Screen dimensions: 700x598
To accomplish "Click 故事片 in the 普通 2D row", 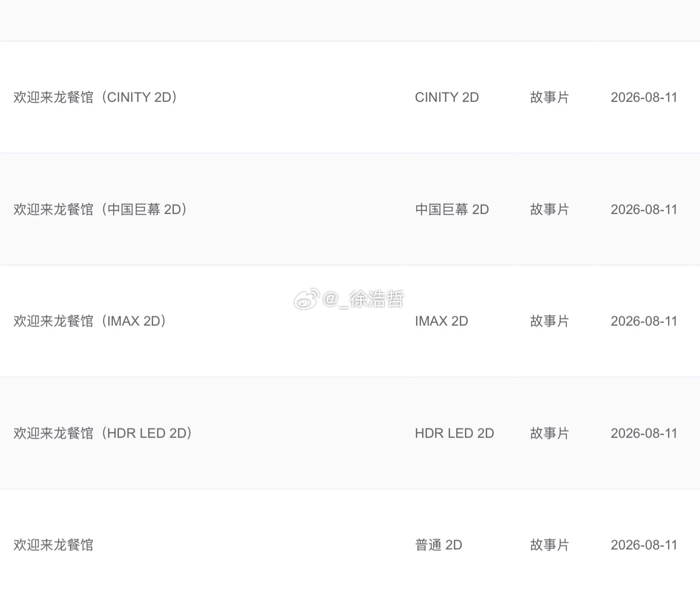I will 550,545.
